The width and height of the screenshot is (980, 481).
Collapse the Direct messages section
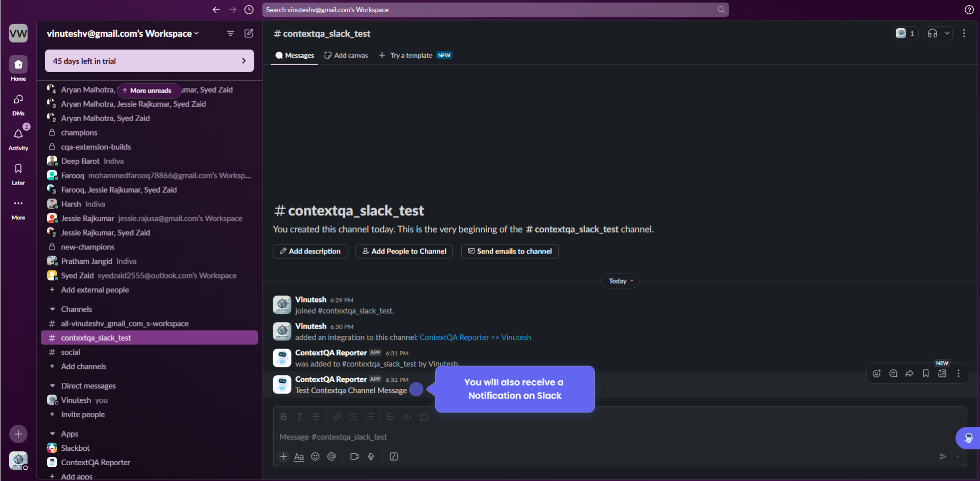tap(52, 386)
